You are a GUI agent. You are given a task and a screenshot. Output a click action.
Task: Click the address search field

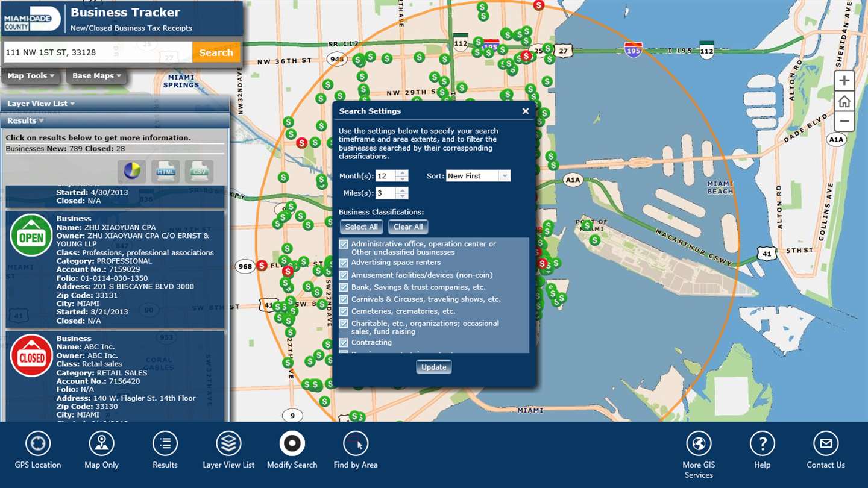tap(98, 52)
